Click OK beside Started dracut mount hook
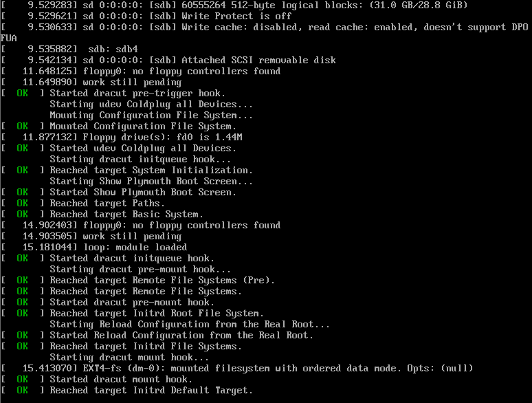532x403 pixels. [x=23, y=380]
